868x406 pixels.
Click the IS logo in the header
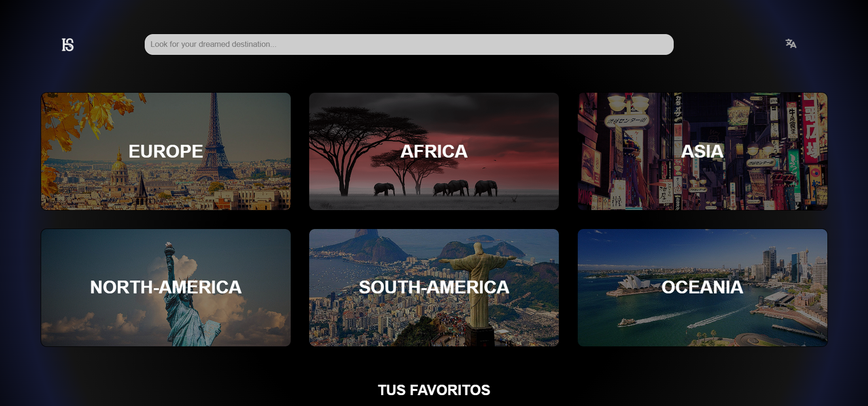68,44
